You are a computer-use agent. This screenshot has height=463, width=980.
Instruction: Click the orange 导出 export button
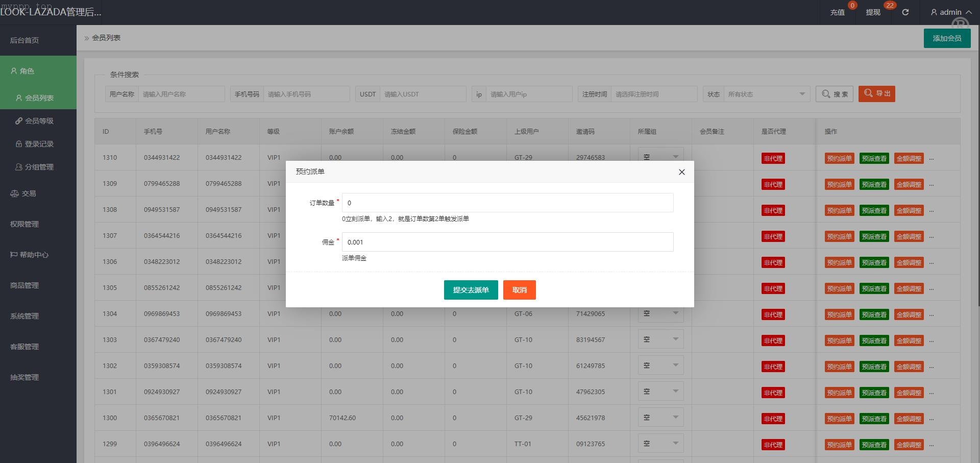pyautogui.click(x=876, y=94)
